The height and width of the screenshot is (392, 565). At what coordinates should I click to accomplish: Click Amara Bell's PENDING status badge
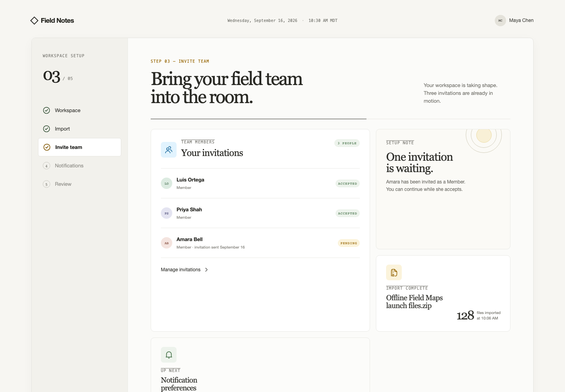349,243
